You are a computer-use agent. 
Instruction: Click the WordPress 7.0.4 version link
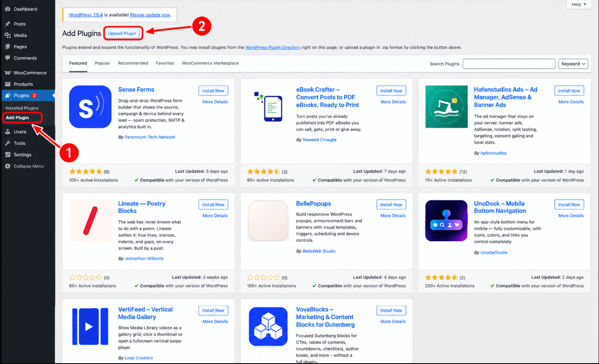click(x=86, y=15)
